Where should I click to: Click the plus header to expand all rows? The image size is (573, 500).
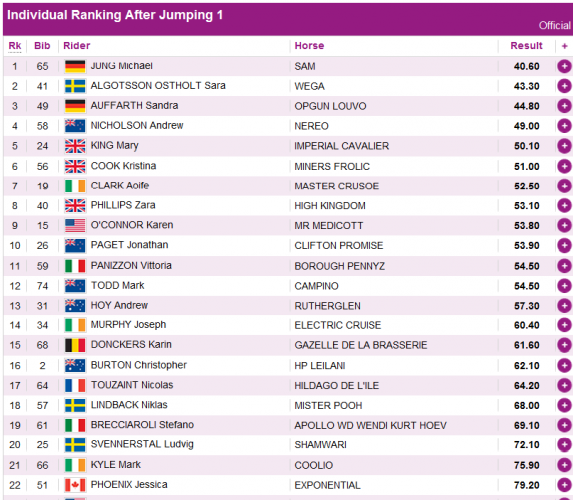[564, 46]
